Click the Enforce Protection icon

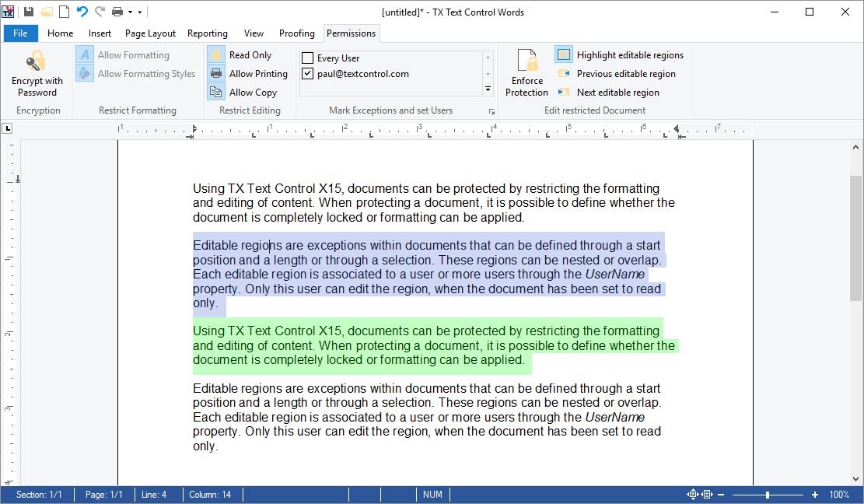coord(527,60)
